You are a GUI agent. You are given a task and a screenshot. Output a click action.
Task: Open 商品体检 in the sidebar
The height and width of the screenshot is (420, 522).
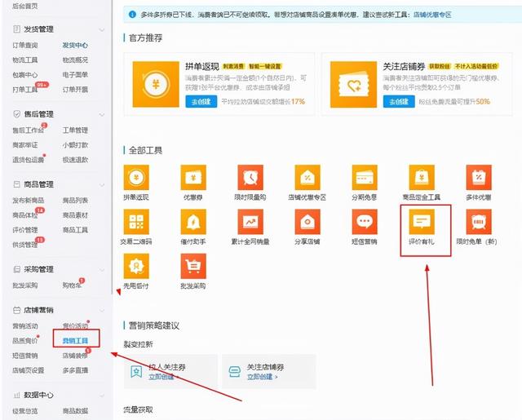point(25,215)
